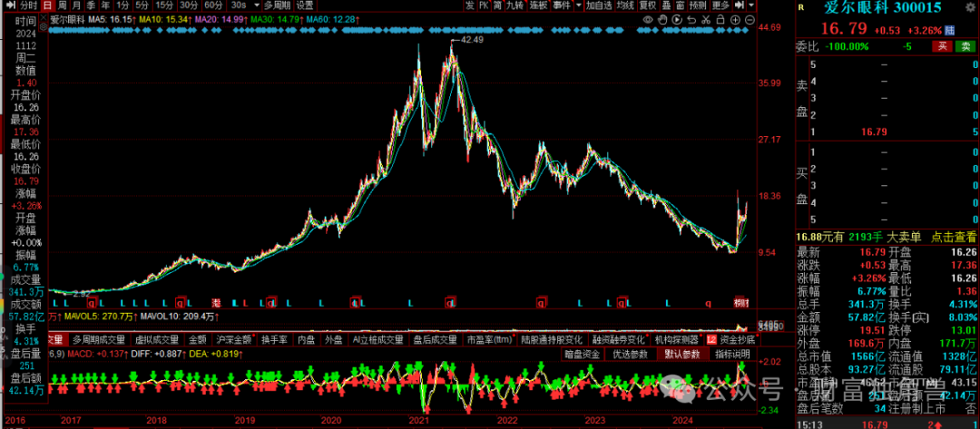Close the indicator with small X icon

coord(44,17)
